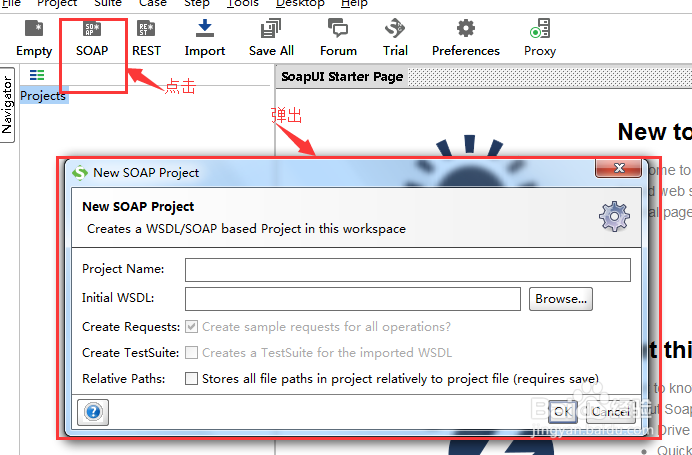This screenshot has height=455, width=692.
Task: Open the Project menu
Action: (x=57, y=4)
